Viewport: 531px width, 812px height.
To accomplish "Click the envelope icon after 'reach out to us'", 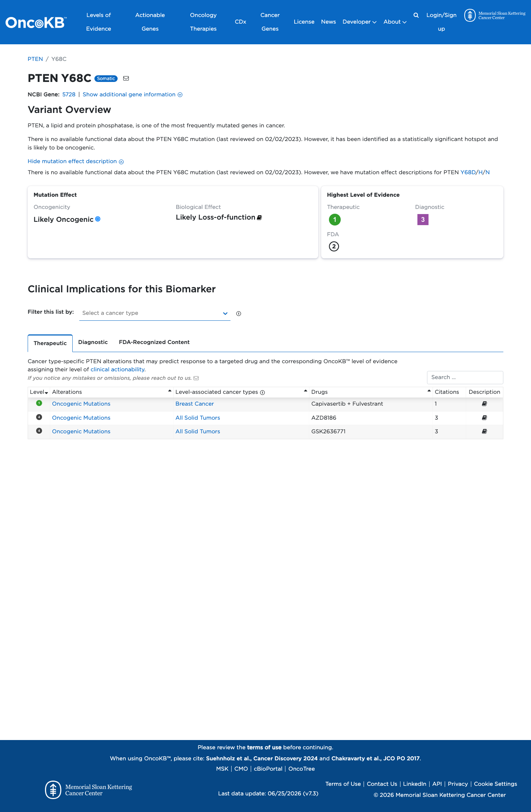I will (x=196, y=378).
